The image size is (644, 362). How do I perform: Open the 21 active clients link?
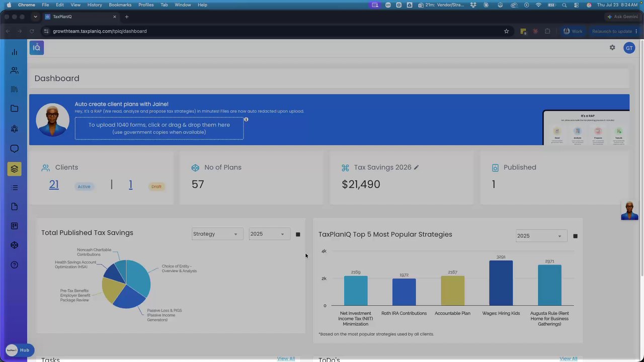[54, 185]
